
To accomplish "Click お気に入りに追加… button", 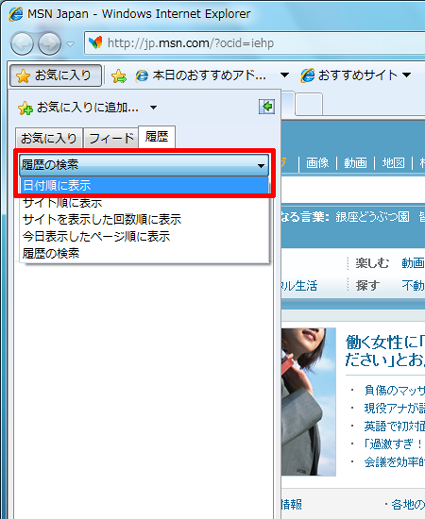I will (x=79, y=108).
